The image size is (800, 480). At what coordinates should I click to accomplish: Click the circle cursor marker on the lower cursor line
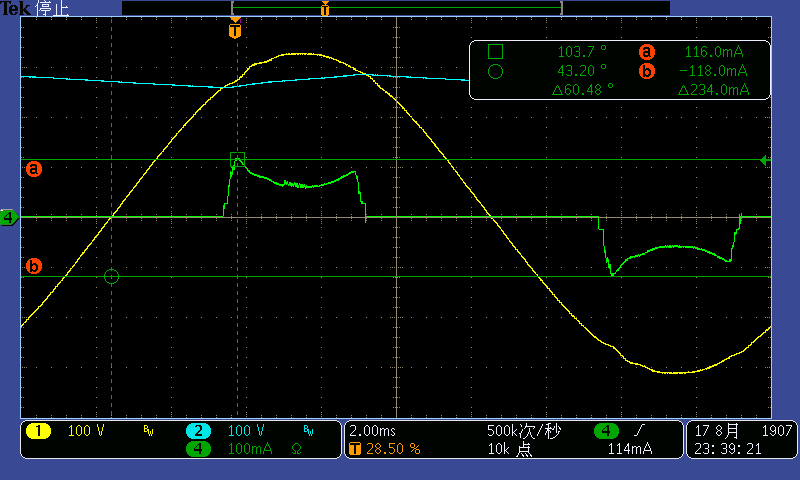111,276
